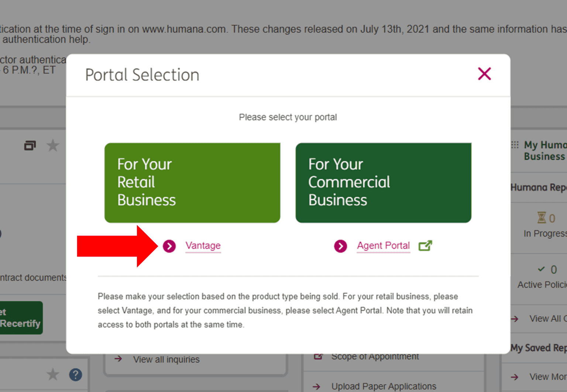The height and width of the screenshot is (392, 567).
Task: Select the For Your Commercial Business tile
Action: (x=384, y=182)
